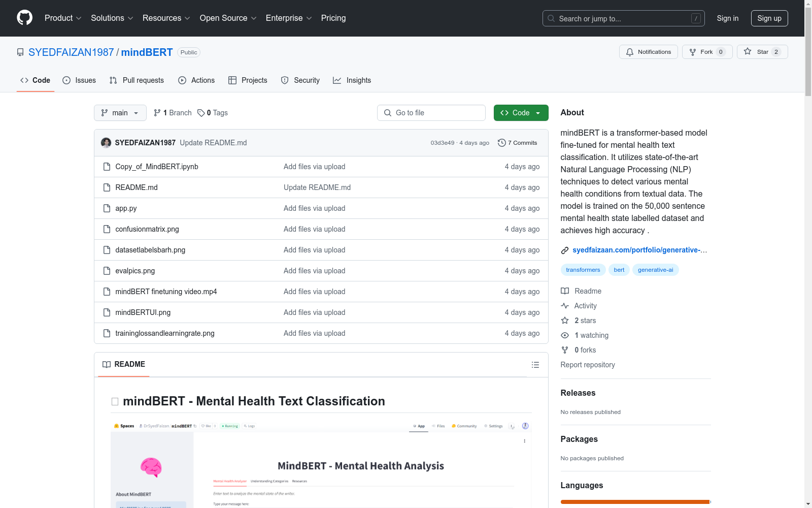Select the README tab header
This screenshot has height=508, width=812.
click(x=124, y=364)
